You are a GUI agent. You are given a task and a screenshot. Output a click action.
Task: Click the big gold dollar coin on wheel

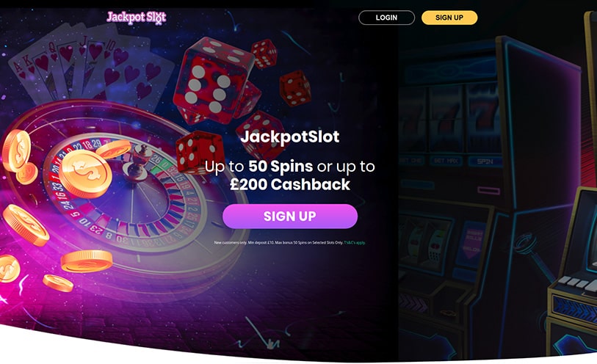click(x=85, y=174)
